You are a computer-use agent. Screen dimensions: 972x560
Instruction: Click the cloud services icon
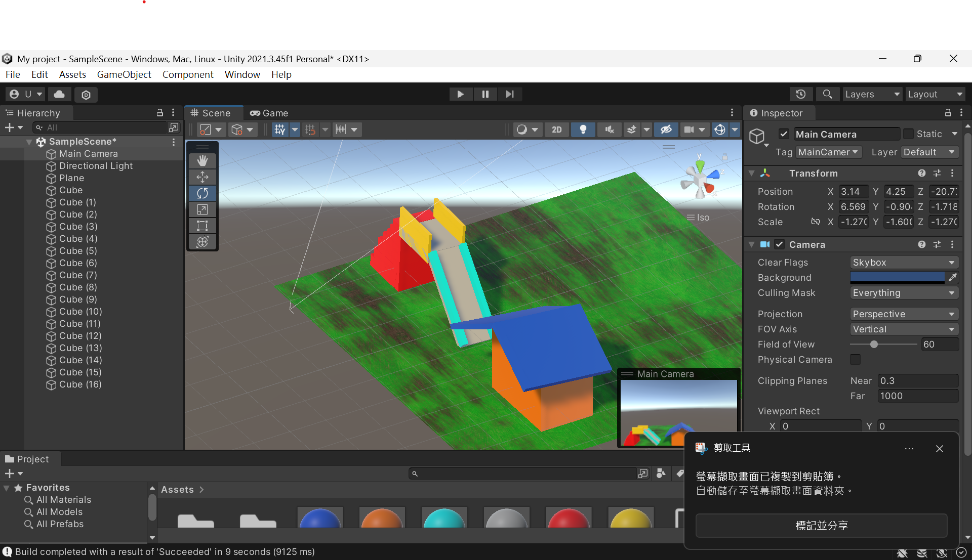click(x=59, y=94)
